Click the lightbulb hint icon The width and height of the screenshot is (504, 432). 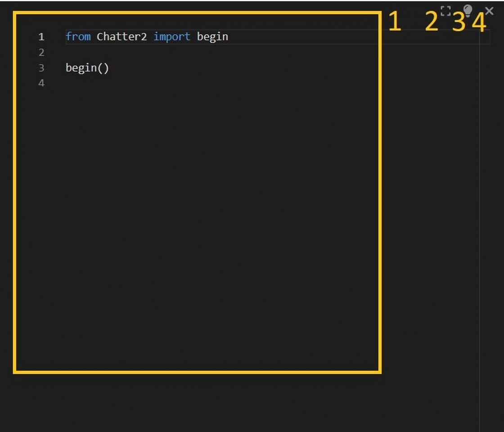pos(468,11)
